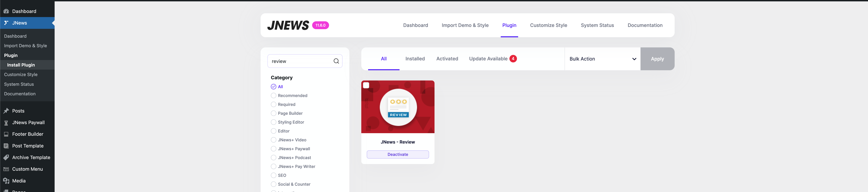Image resolution: width=868 pixels, height=192 pixels.
Task: Select the Page Builder category radio
Action: (x=273, y=113)
